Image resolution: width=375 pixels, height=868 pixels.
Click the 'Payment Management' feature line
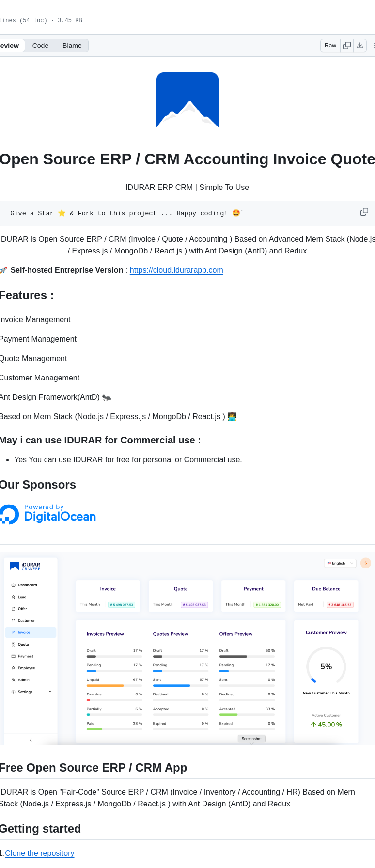tap(38, 339)
